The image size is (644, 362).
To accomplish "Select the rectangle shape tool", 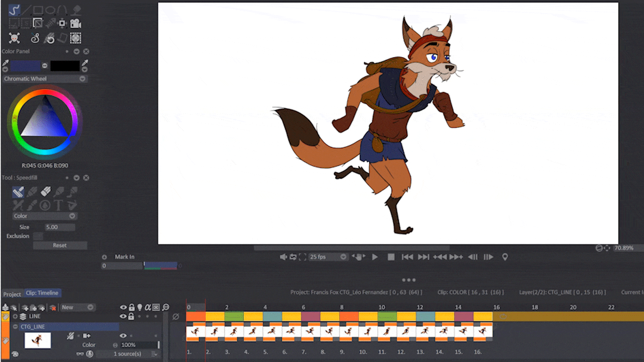I will [x=38, y=10].
